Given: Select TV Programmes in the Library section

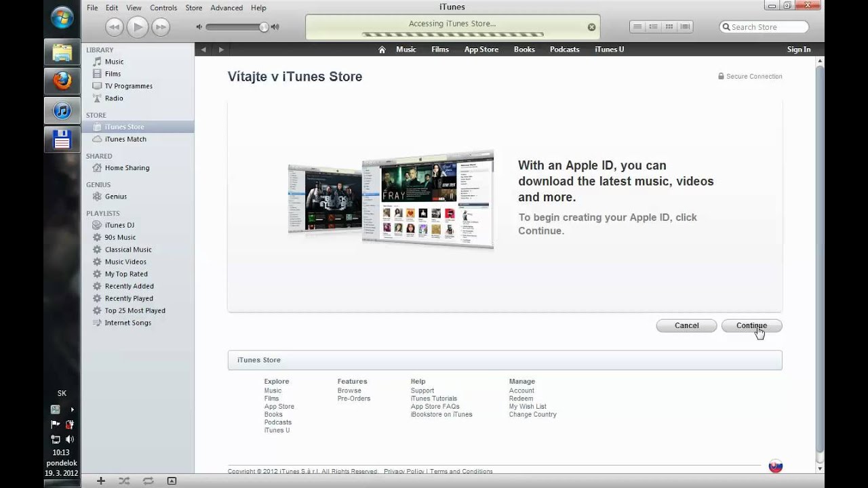Looking at the screenshot, I should coord(128,86).
